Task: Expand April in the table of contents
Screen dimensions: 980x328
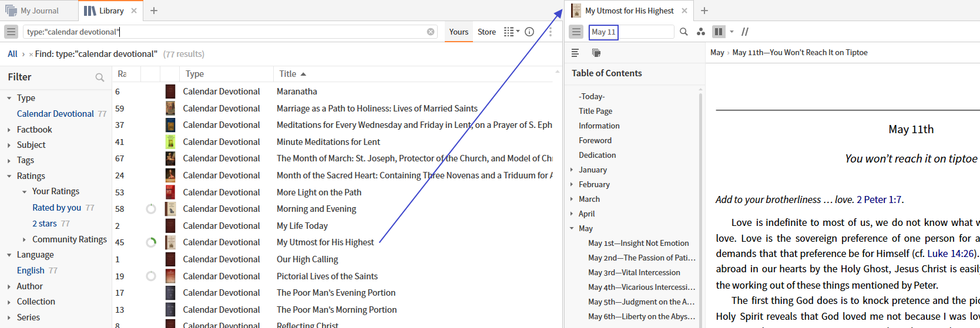Action: pos(572,214)
